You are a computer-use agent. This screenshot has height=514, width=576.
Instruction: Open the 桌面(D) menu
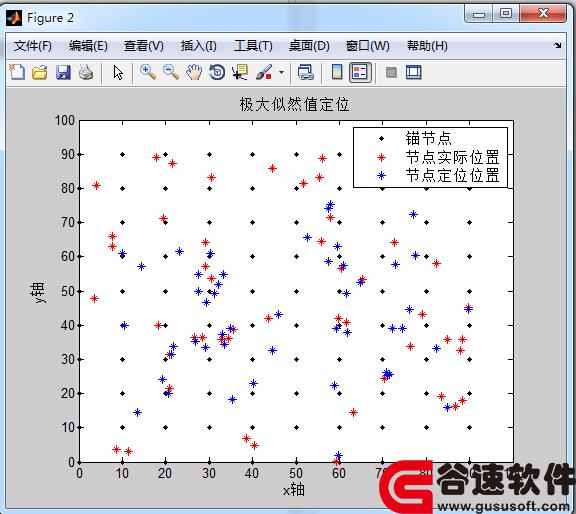tap(309, 46)
